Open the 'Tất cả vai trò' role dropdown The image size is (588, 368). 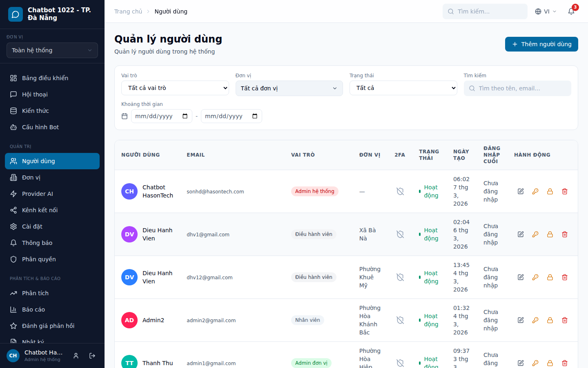click(x=175, y=88)
